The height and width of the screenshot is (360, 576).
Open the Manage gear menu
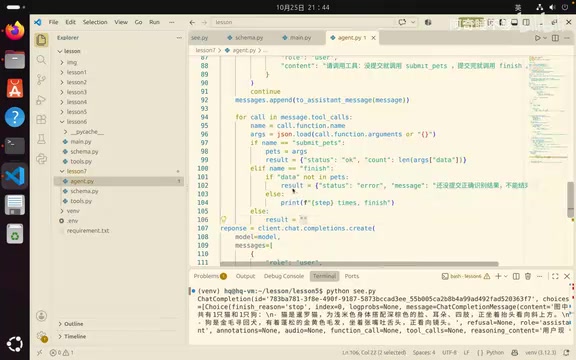(41, 335)
